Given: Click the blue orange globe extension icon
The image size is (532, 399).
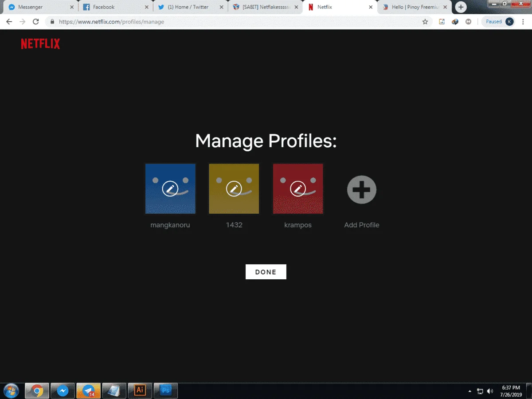Looking at the screenshot, I should (455, 21).
